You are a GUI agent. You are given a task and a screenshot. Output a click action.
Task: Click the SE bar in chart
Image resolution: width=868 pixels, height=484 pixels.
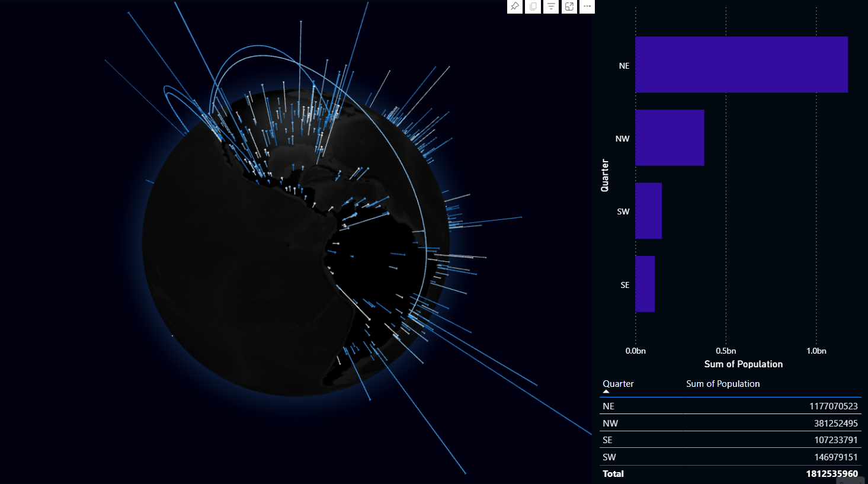pyautogui.click(x=645, y=284)
